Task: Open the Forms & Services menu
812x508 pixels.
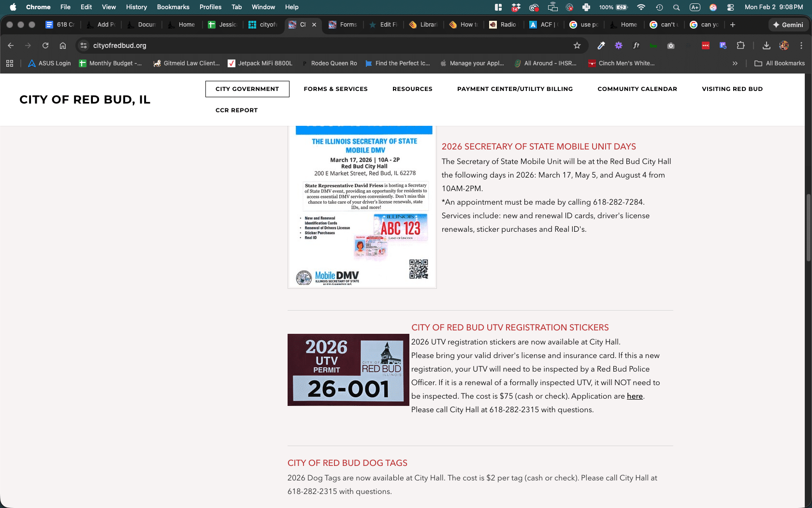Action: coord(335,89)
